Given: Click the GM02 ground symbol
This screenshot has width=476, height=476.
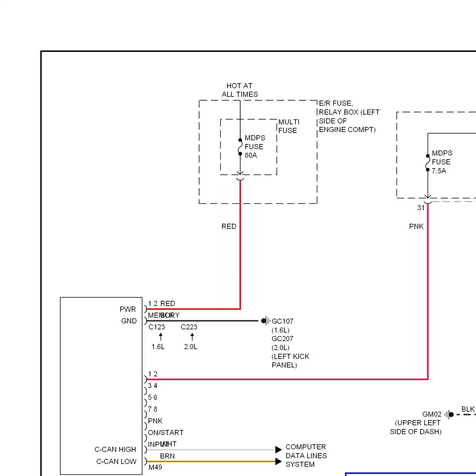Looking at the screenshot, I should pos(449,414).
